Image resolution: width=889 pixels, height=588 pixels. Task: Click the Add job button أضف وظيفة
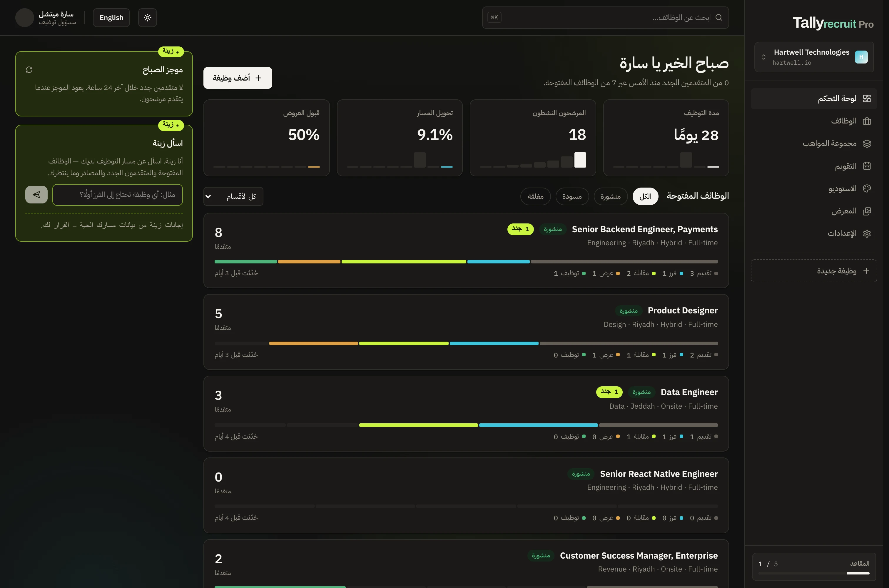pyautogui.click(x=238, y=78)
